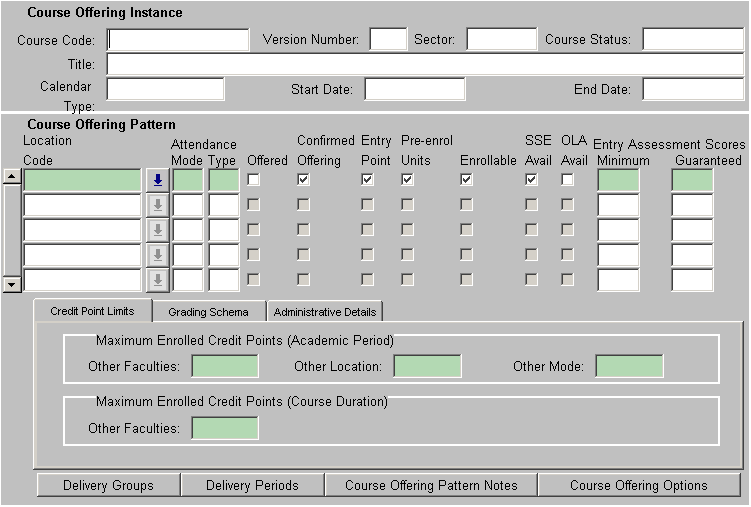Click the Other Location credit points field

coord(427,366)
